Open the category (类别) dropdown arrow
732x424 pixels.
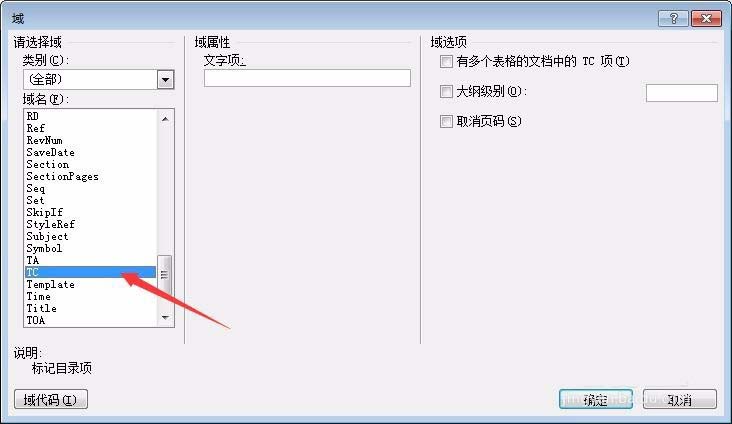click(x=165, y=79)
